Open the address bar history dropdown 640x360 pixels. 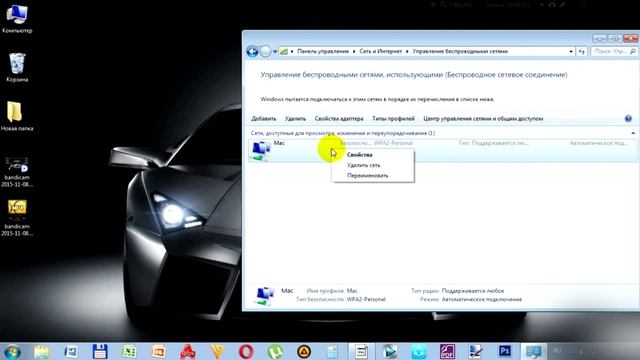click(x=571, y=51)
